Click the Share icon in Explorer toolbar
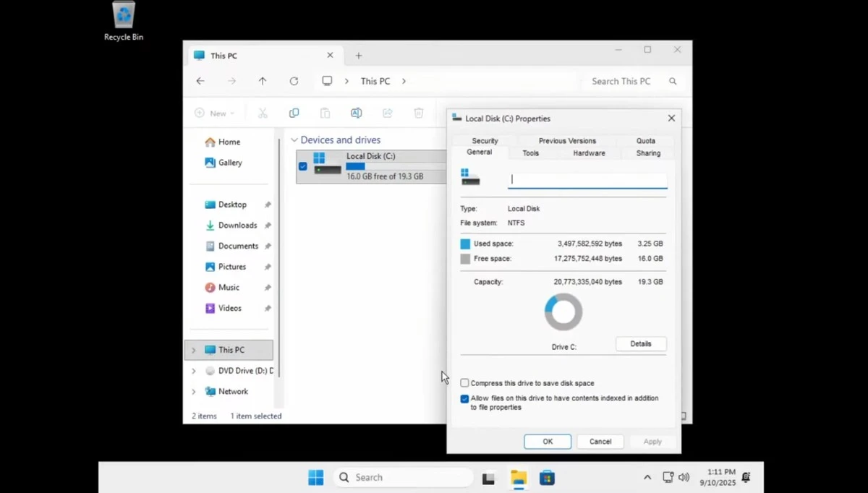This screenshot has height=493, width=868. click(388, 113)
